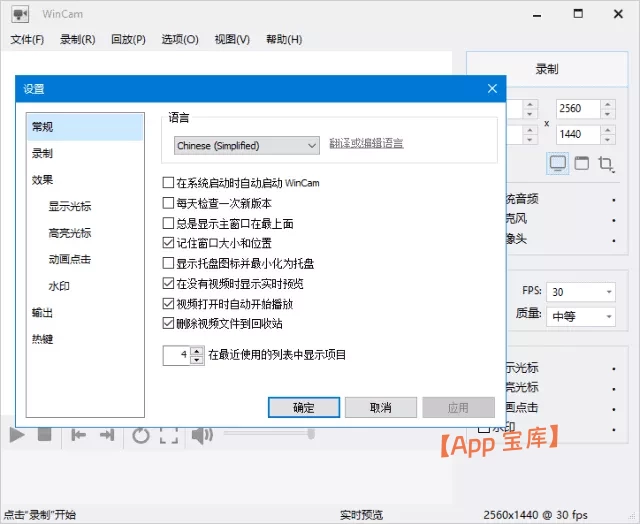Select window capture mode icon
640x524 pixels.
pyautogui.click(x=582, y=163)
